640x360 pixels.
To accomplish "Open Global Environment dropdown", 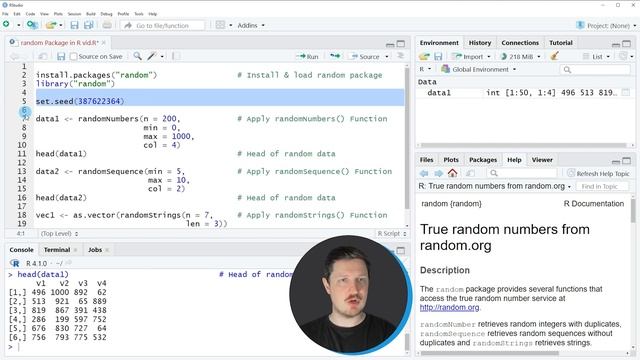I will 478,69.
